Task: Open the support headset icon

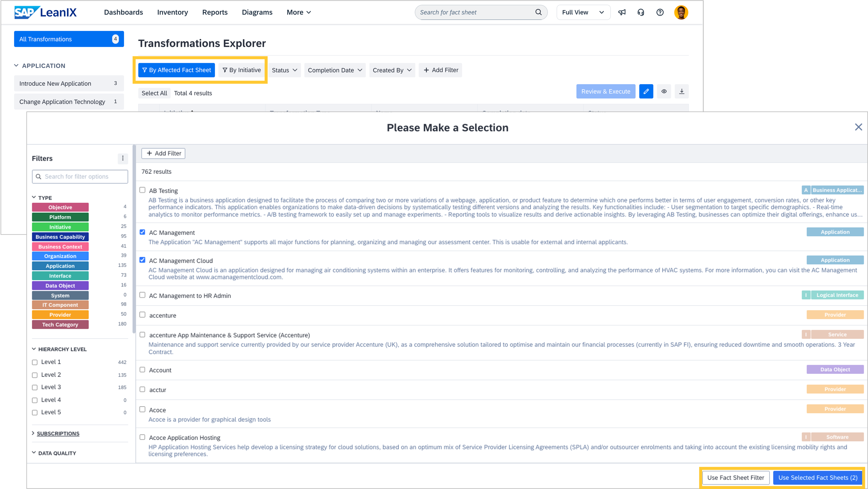Action: (641, 12)
